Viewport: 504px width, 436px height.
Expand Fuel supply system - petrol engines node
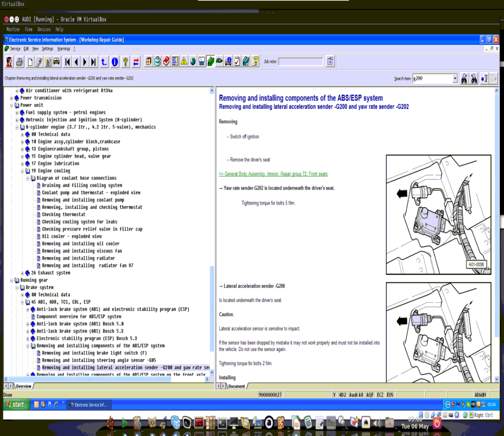click(17, 113)
